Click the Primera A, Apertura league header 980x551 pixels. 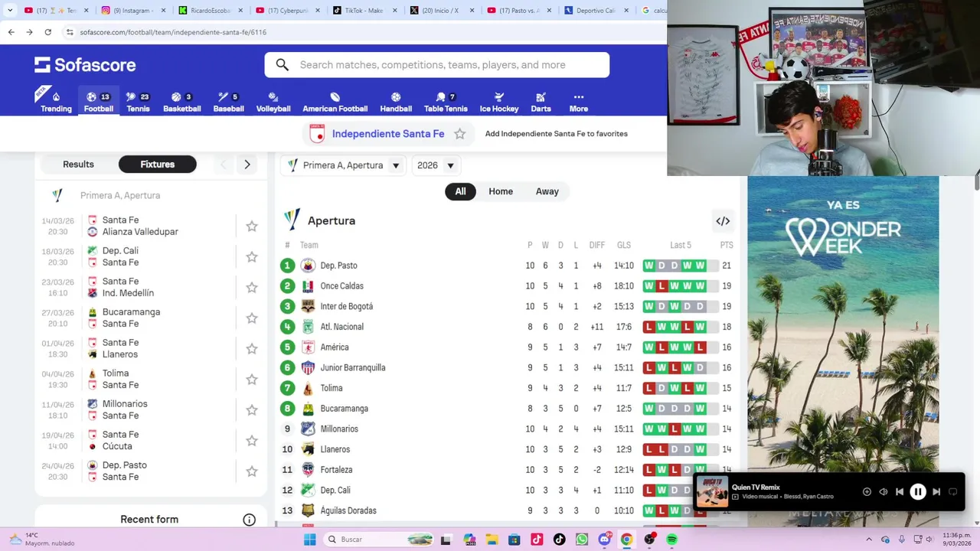[x=120, y=196]
